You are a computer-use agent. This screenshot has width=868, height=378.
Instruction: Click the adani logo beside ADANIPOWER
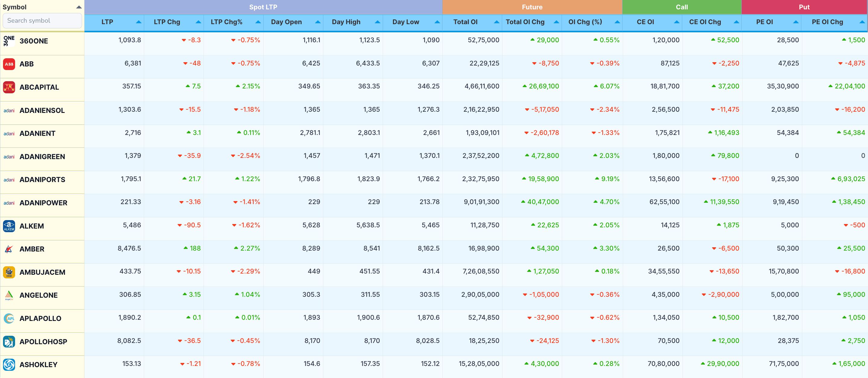click(9, 203)
